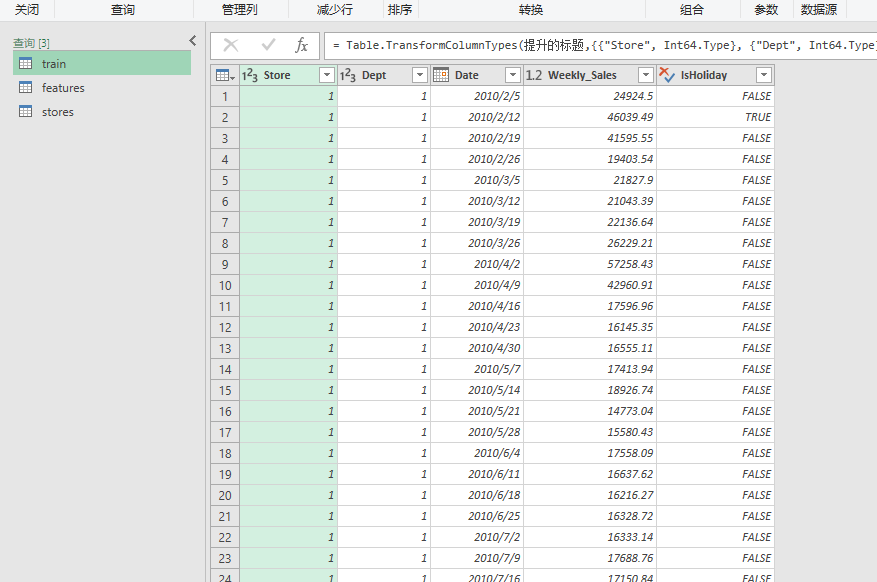
Task: Cancel formula edit with X icon
Action: [230, 45]
